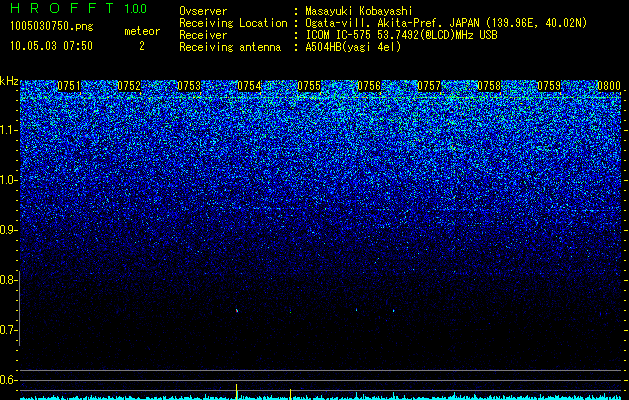Image resolution: width=629 pixels, height=400 pixels.
Task: Select the observer name Masayuki Kobayashi
Action: click(x=359, y=11)
